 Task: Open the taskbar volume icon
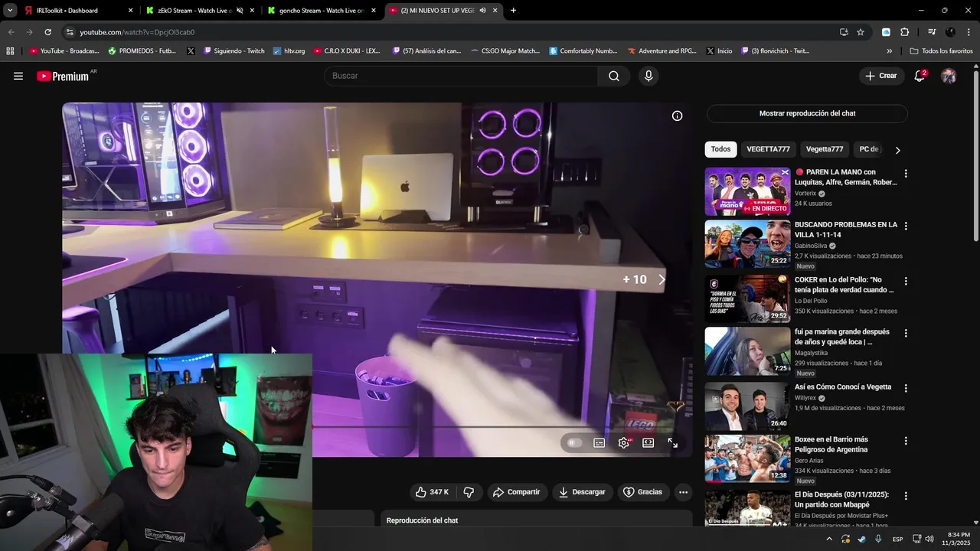tap(929, 539)
